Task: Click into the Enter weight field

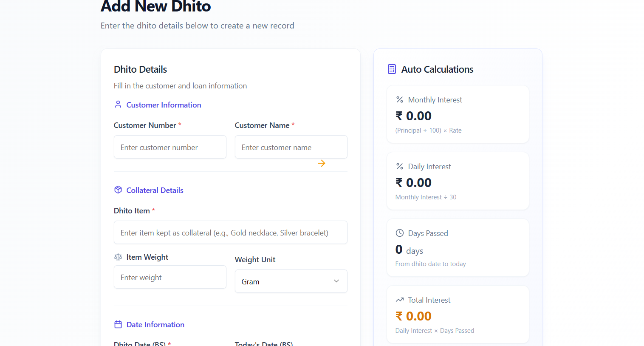Action: [x=170, y=277]
